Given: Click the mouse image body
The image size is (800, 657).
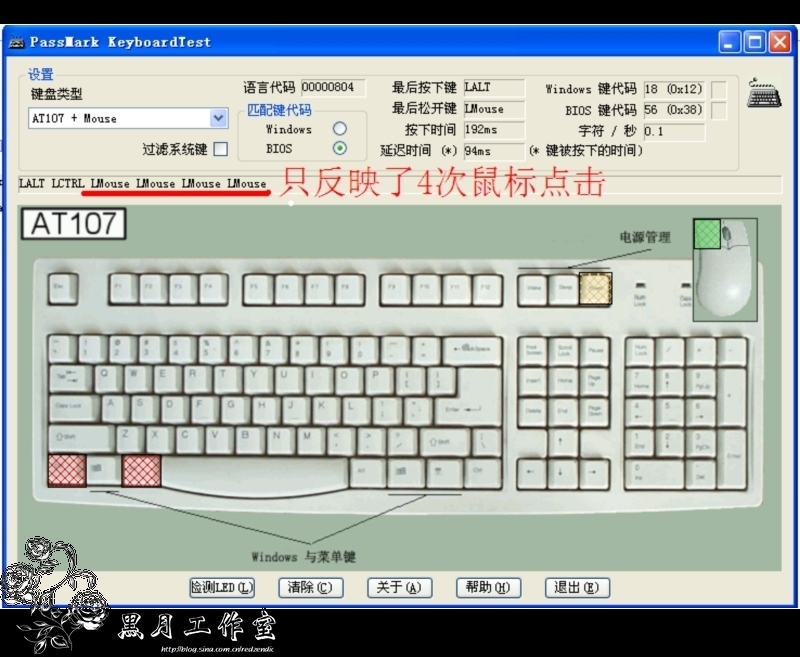Looking at the screenshot, I should (724, 281).
